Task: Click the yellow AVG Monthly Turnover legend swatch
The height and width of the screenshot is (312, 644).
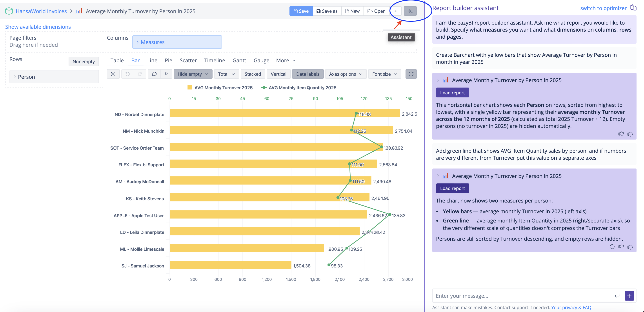Action: tap(189, 87)
